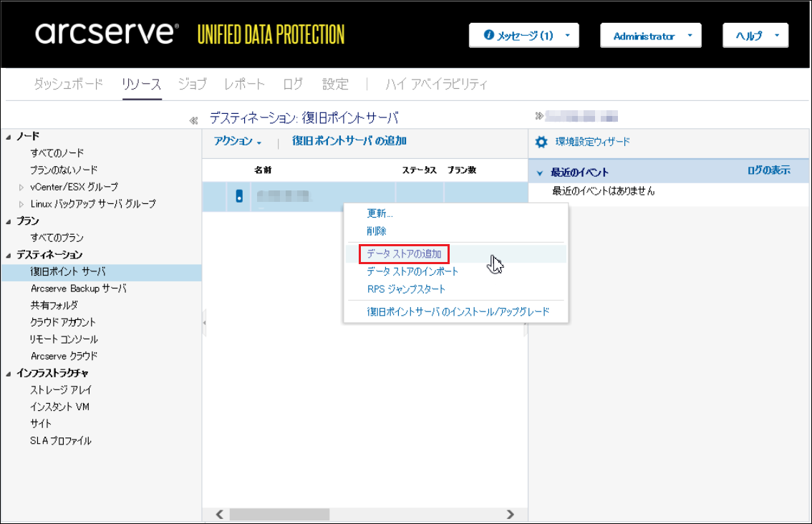Click 復旧ポイントサーバ の追加 link
The image size is (812, 524).
[349, 141]
